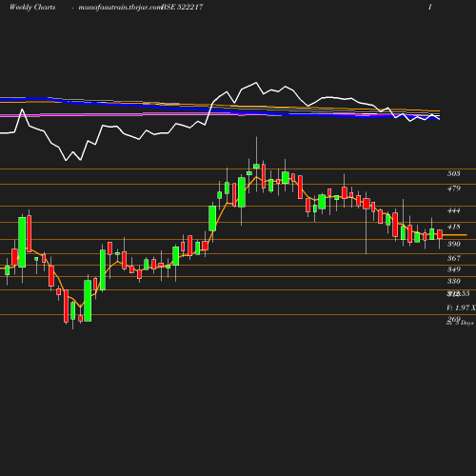
Task: Click the 503 price level label
Action: (454, 173)
